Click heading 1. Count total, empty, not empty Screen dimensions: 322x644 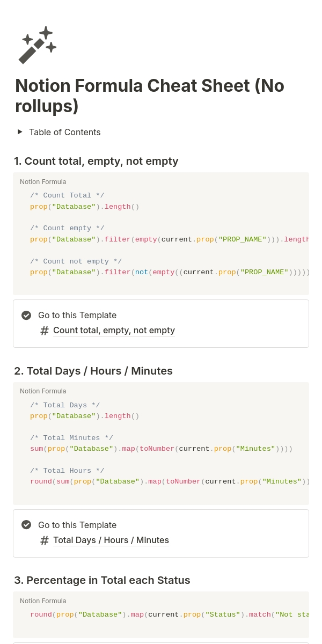(96, 161)
